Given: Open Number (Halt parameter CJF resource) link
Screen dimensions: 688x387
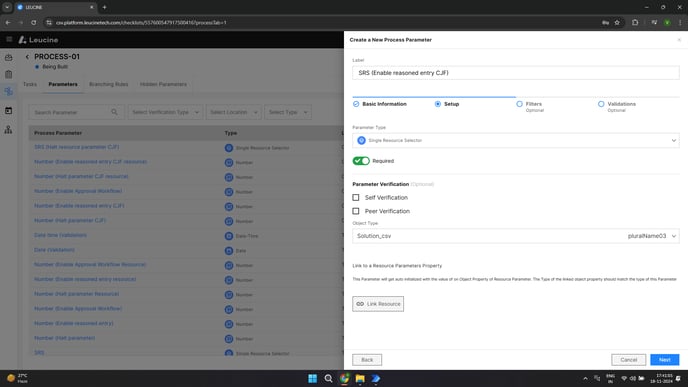Looking at the screenshot, I should (x=81, y=176).
